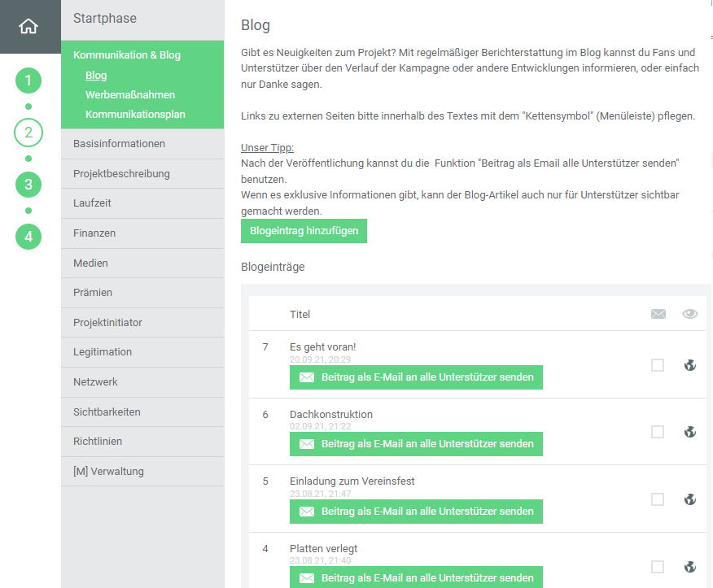Screen dimensions: 713x588
Task: Click globe icon for 'Dachkonstruktion' entry
Action: [690, 432]
